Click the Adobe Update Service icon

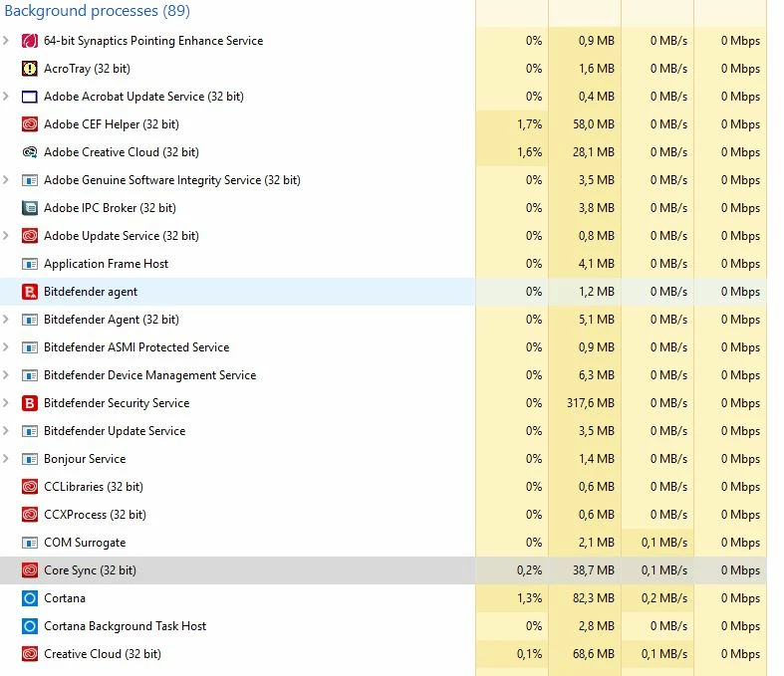click(x=30, y=236)
